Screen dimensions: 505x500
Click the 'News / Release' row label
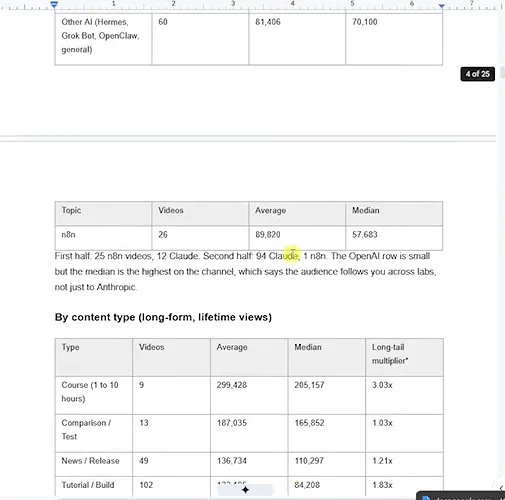tap(90, 461)
